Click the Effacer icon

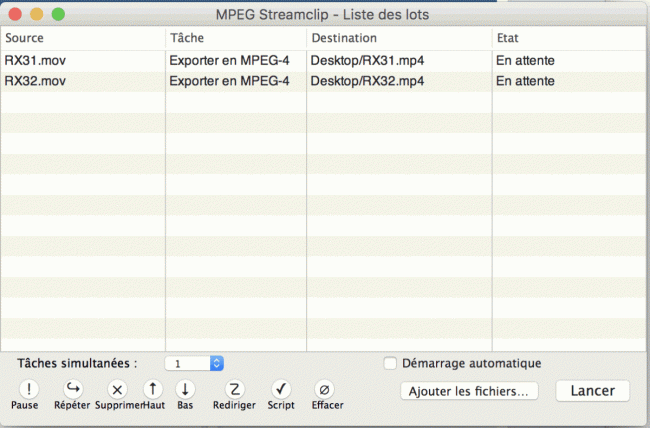[325, 389]
